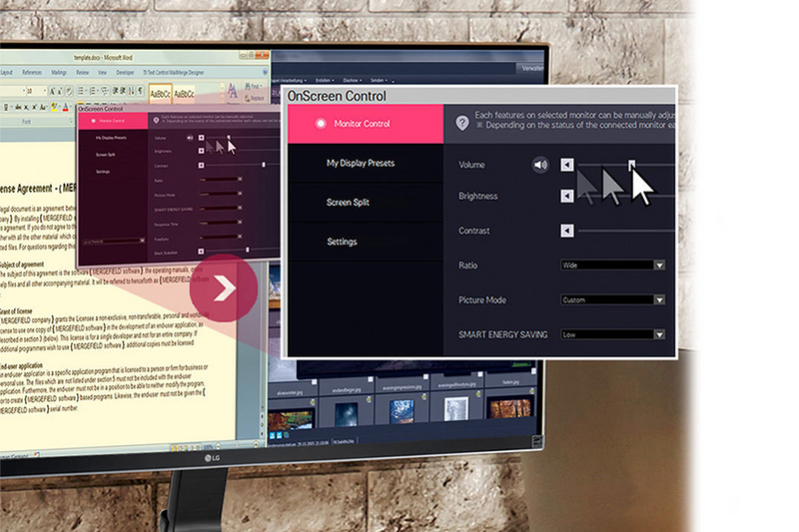Click the Numbering list icon in Word

tap(92, 92)
